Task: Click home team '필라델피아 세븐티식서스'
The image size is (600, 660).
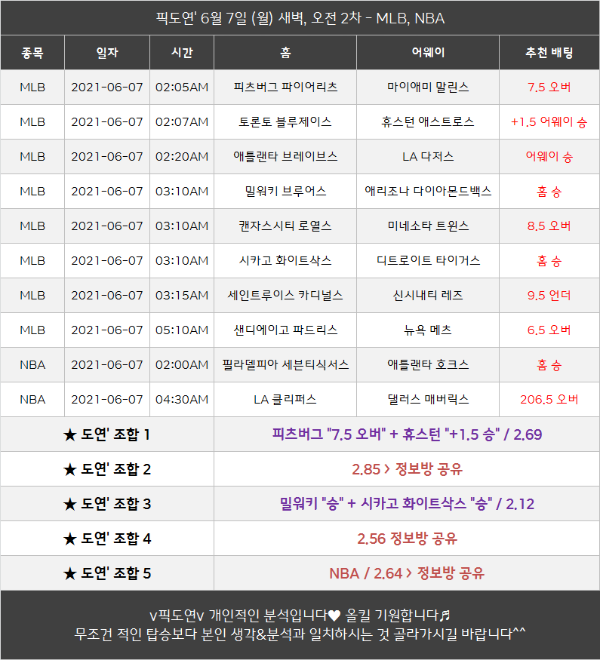Action: 285,365
